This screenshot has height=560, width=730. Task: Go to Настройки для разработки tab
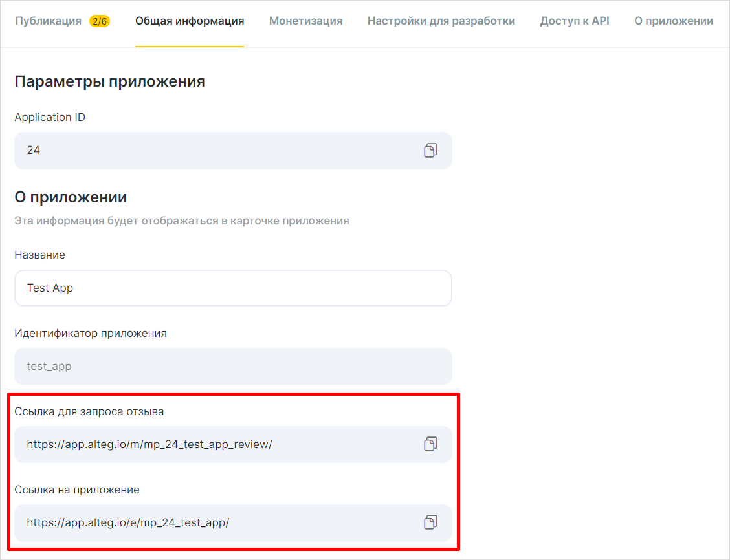tap(441, 21)
